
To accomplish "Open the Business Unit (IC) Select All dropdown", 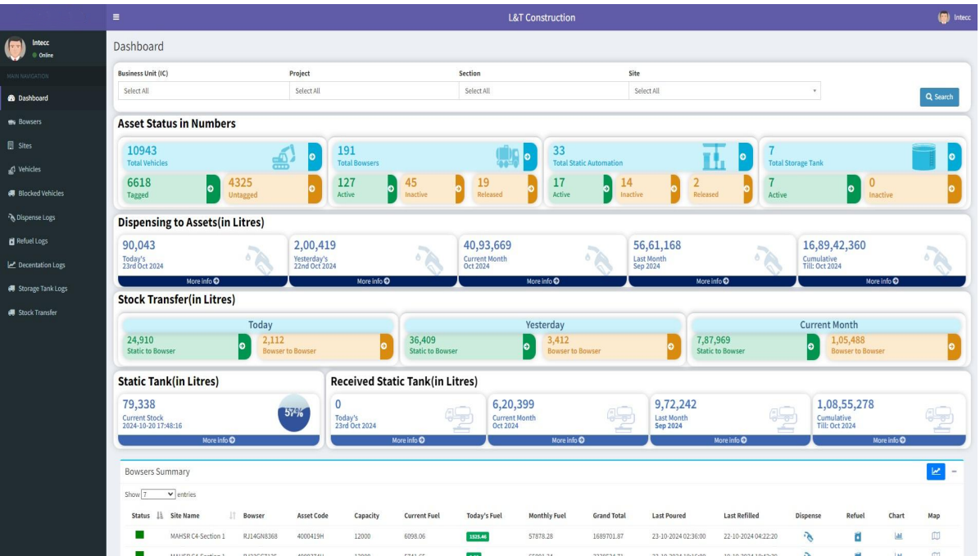I will pyautogui.click(x=203, y=91).
